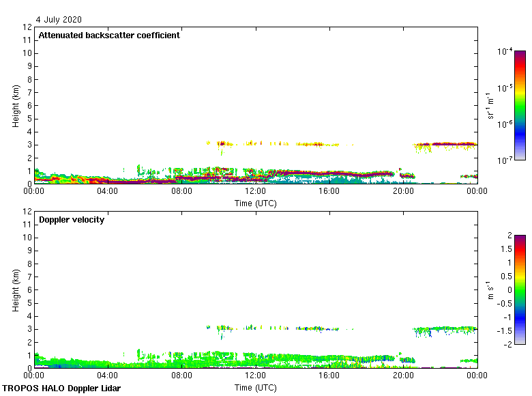Click the 10⁻⁴ label on the backscatter color bar

[x=505, y=52]
